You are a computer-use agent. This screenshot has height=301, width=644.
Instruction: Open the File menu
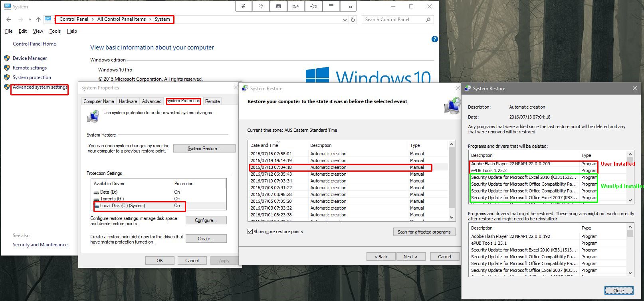9,31
